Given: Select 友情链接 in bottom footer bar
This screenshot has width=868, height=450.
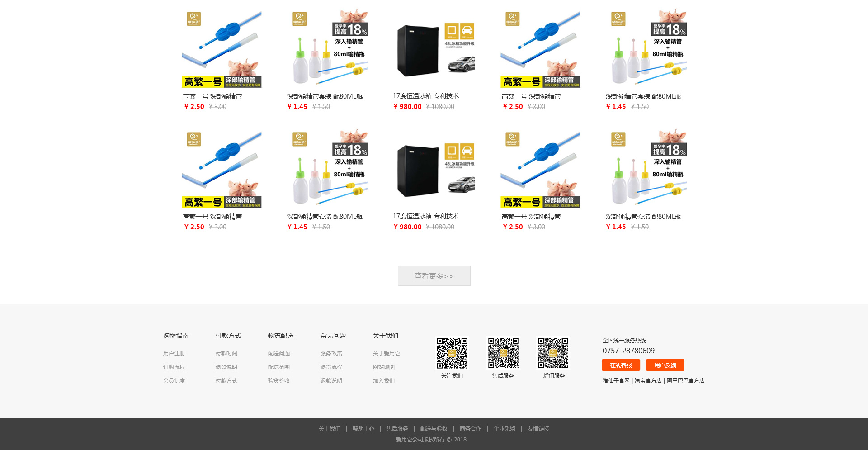Looking at the screenshot, I should coord(538,429).
